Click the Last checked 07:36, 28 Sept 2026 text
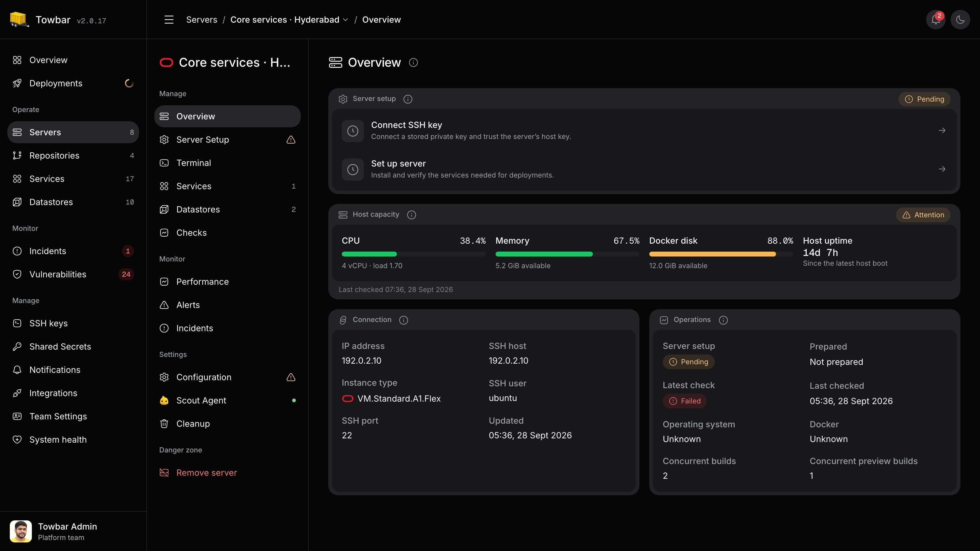This screenshot has height=551, width=980. point(396,289)
